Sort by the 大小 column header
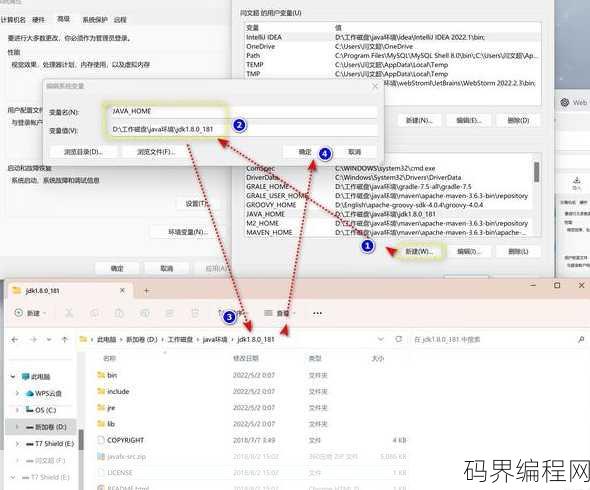This screenshot has width=590, height=490. (377, 358)
